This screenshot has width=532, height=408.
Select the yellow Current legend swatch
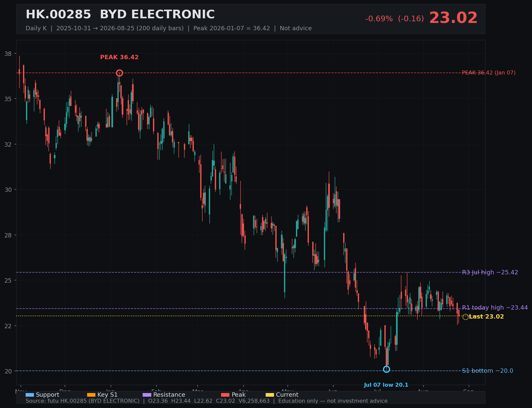270,395
